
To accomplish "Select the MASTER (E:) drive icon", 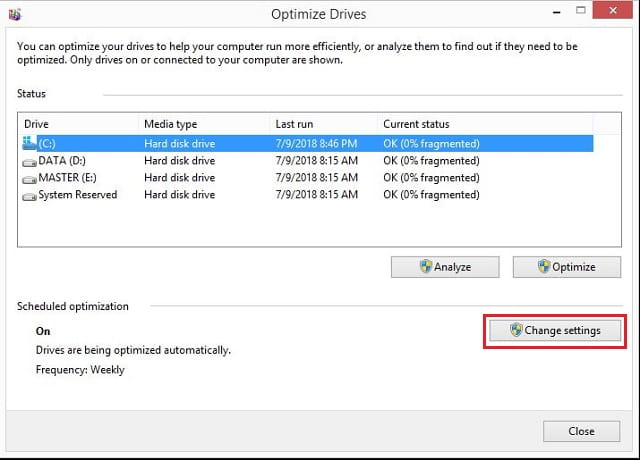I will pyautogui.click(x=29, y=179).
